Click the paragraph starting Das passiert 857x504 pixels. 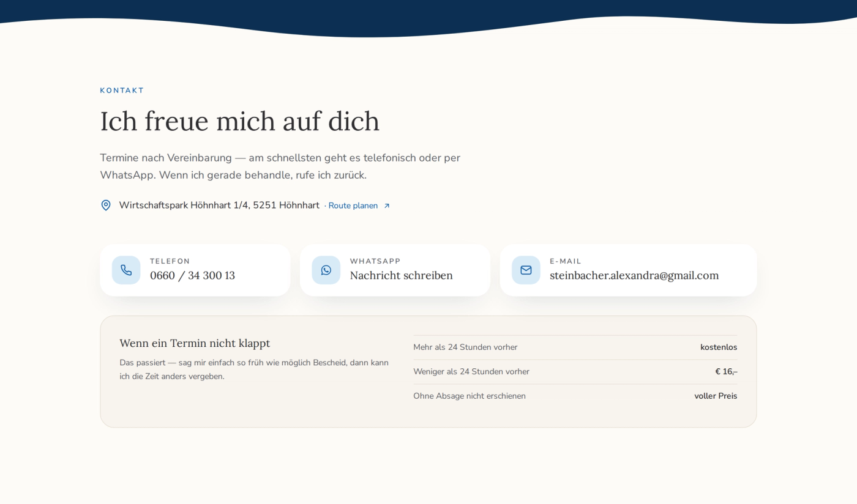coord(254,369)
